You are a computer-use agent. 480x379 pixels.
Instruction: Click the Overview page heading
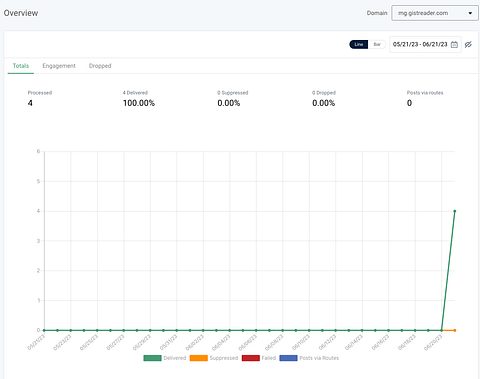[x=21, y=13]
